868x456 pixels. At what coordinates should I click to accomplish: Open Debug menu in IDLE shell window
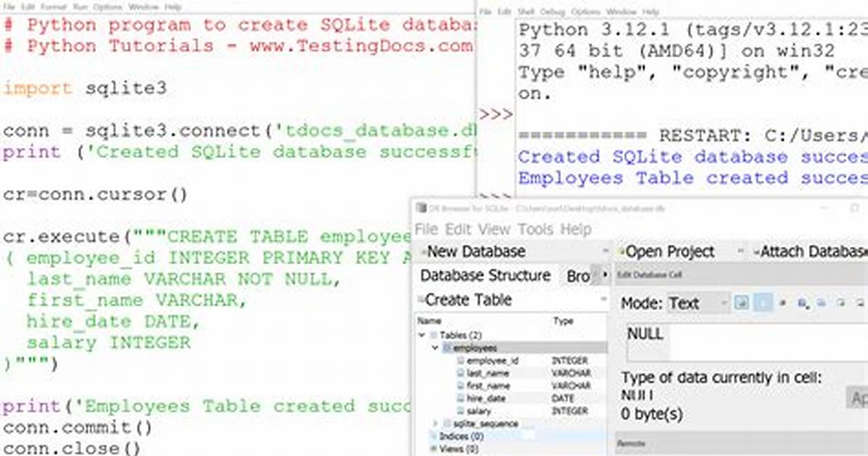coord(552,12)
